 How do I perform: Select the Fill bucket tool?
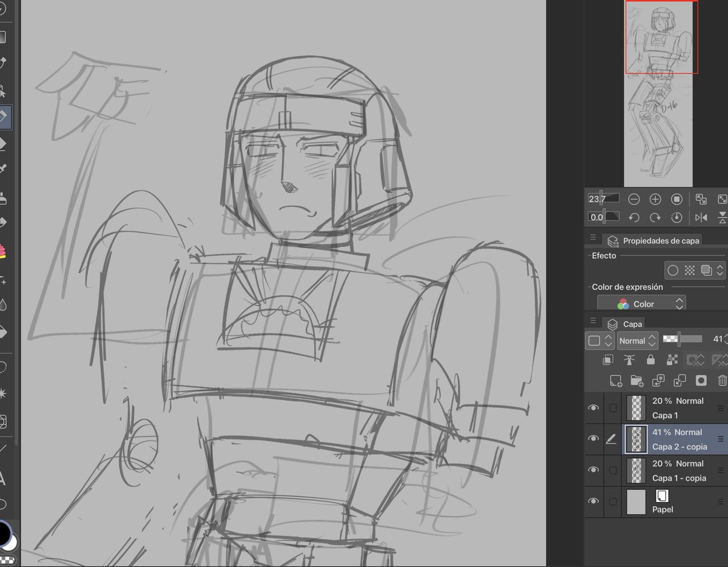3,332
